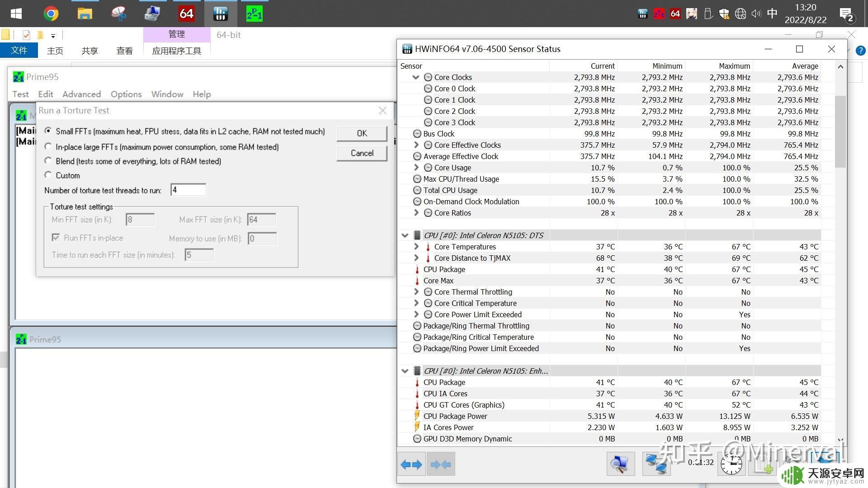The image size is (868, 488).
Task: Click OK button to start torture test
Action: [x=362, y=132]
